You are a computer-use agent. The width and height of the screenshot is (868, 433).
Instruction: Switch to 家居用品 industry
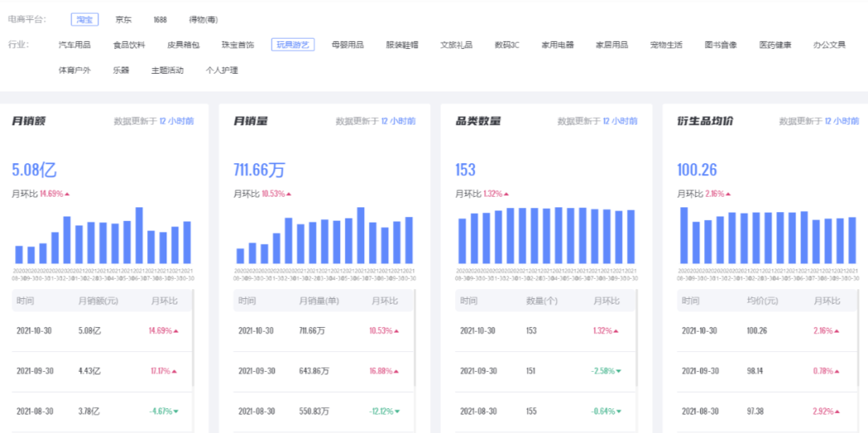pos(612,45)
